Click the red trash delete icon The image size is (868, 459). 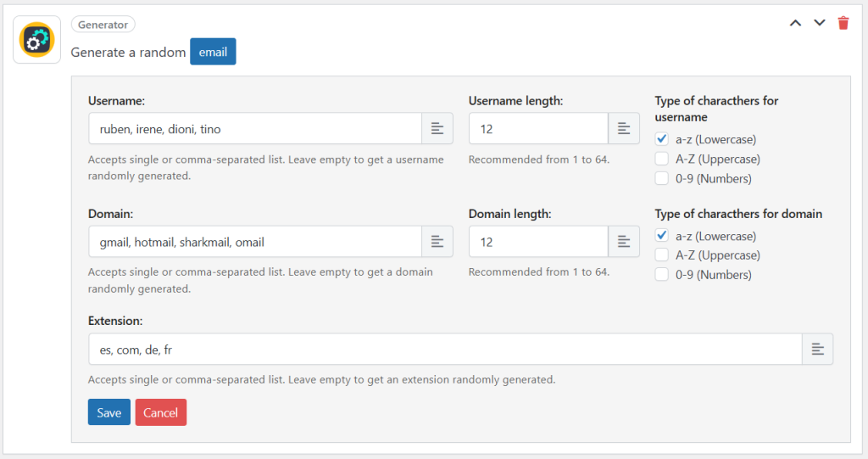[x=843, y=23]
